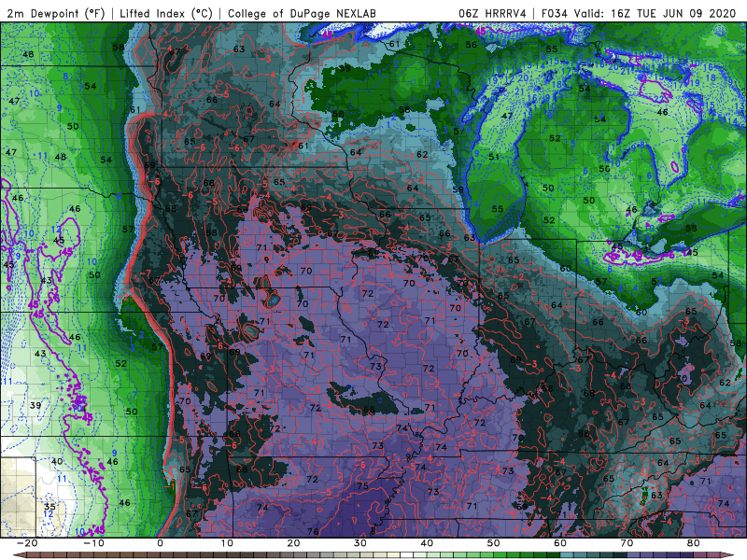Click the 51 dewpoint value over Lake Michigan
The width and height of the screenshot is (747, 560).
coord(494,156)
